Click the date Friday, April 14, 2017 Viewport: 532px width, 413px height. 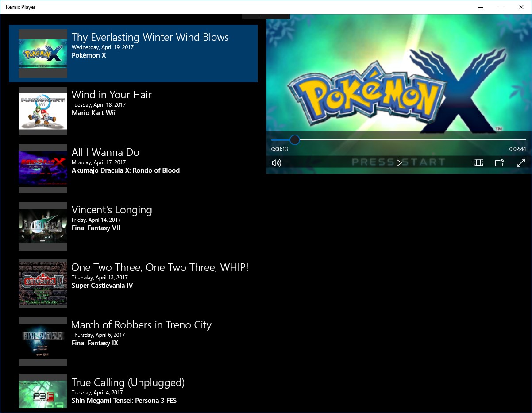(96, 220)
